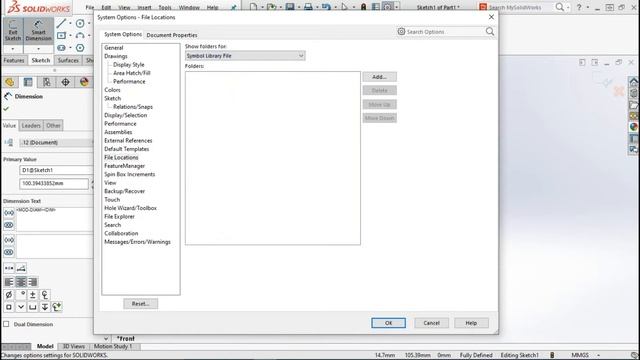Pick the Circle sketch tool
The width and height of the screenshot is (640, 360).
[x=80, y=23]
